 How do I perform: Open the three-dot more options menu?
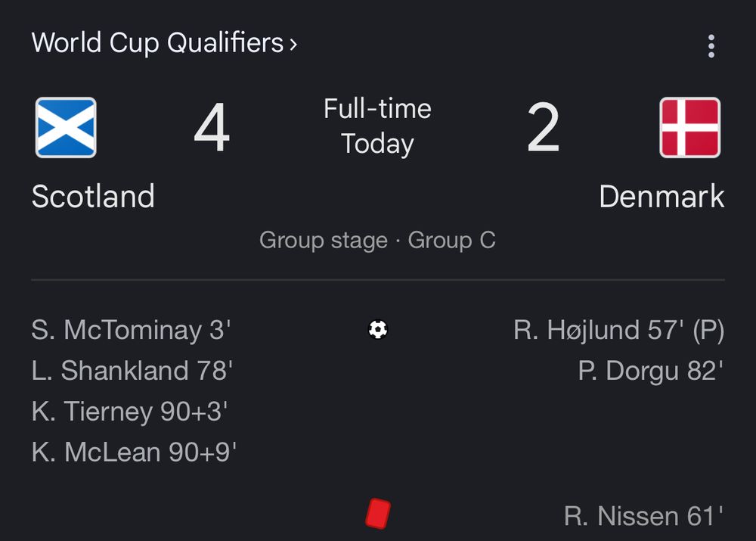711,46
